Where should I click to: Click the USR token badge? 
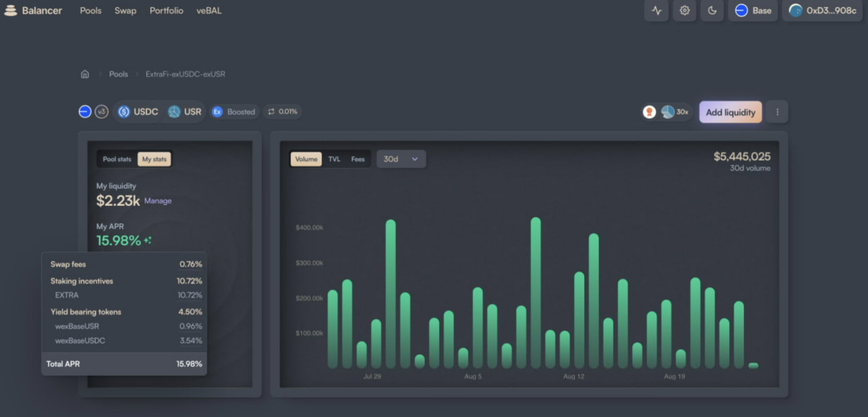[x=185, y=112]
